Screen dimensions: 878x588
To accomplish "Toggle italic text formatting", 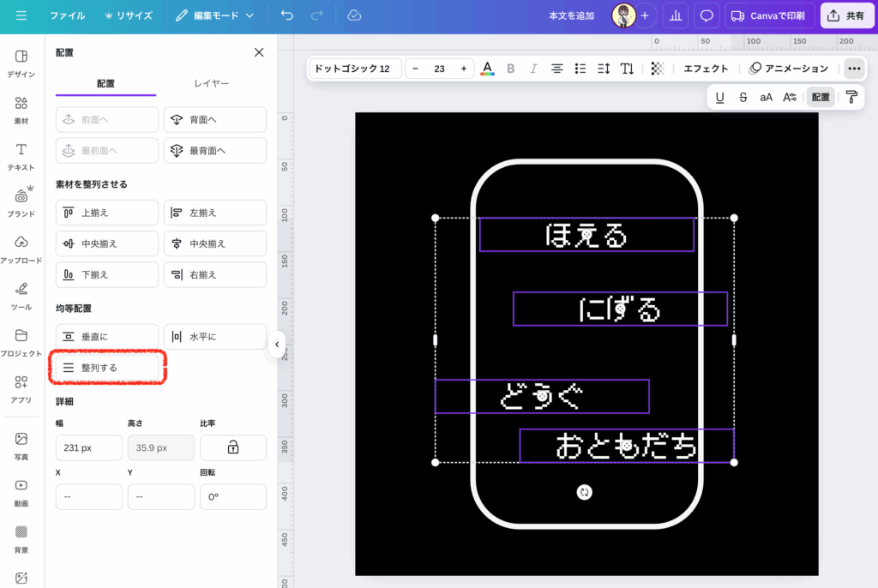I will click(533, 69).
